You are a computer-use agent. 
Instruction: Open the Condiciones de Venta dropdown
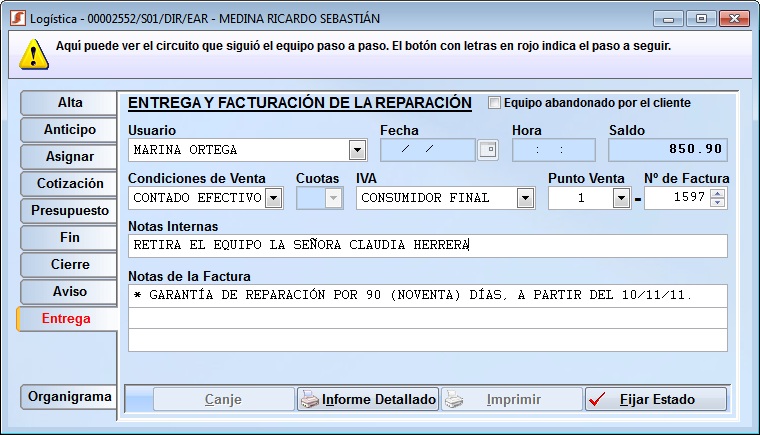pyautogui.click(x=273, y=198)
